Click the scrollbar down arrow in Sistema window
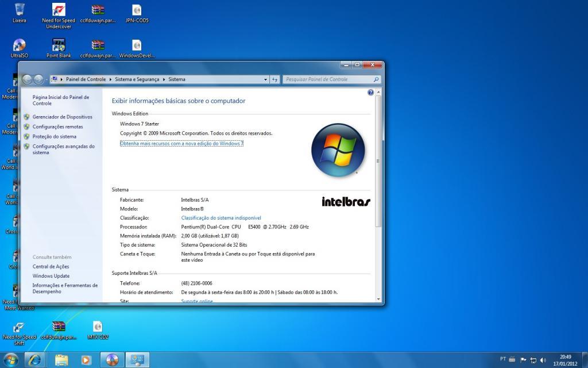This screenshot has width=588, height=368. tap(378, 299)
